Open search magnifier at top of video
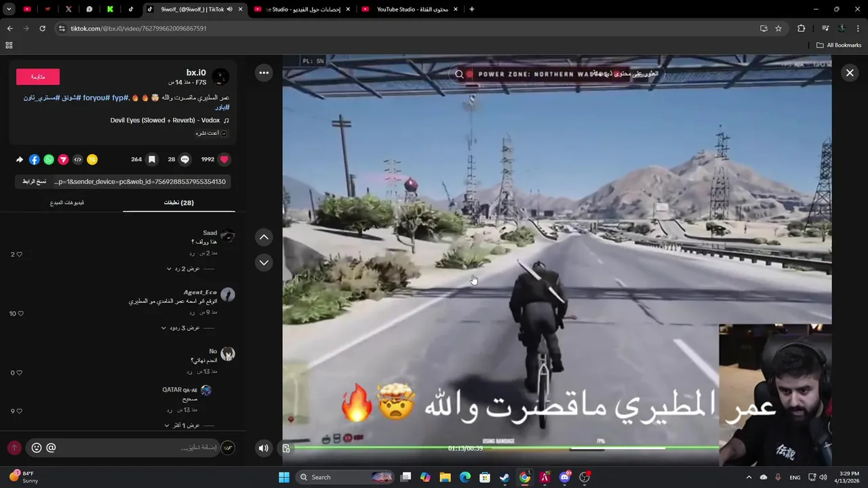 point(459,75)
